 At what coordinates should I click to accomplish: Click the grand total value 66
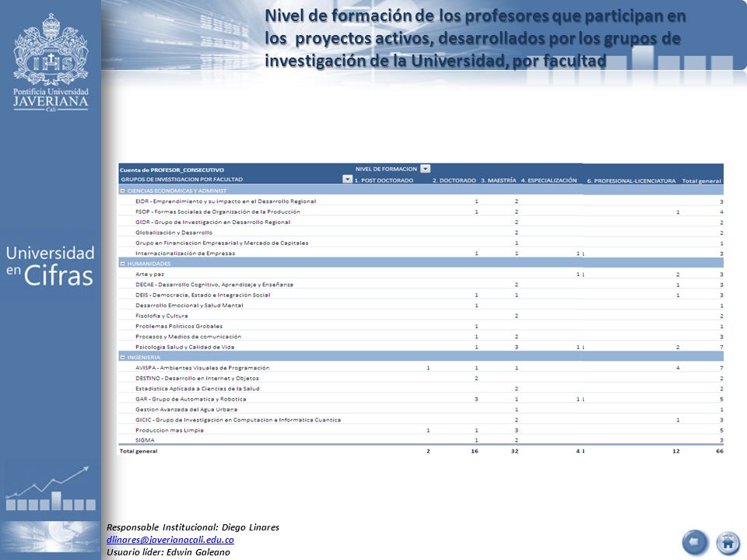coord(719,451)
